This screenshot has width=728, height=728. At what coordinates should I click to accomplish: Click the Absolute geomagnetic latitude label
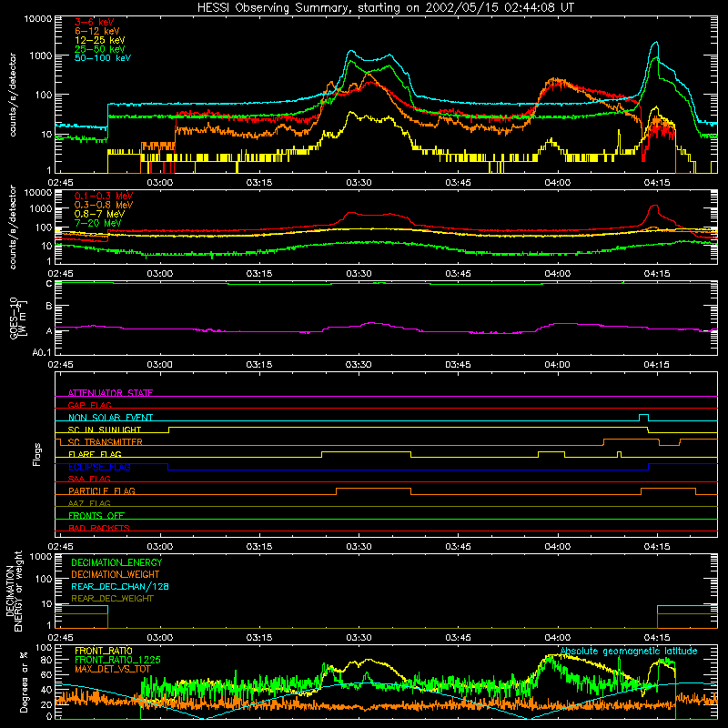pyautogui.click(x=629, y=651)
